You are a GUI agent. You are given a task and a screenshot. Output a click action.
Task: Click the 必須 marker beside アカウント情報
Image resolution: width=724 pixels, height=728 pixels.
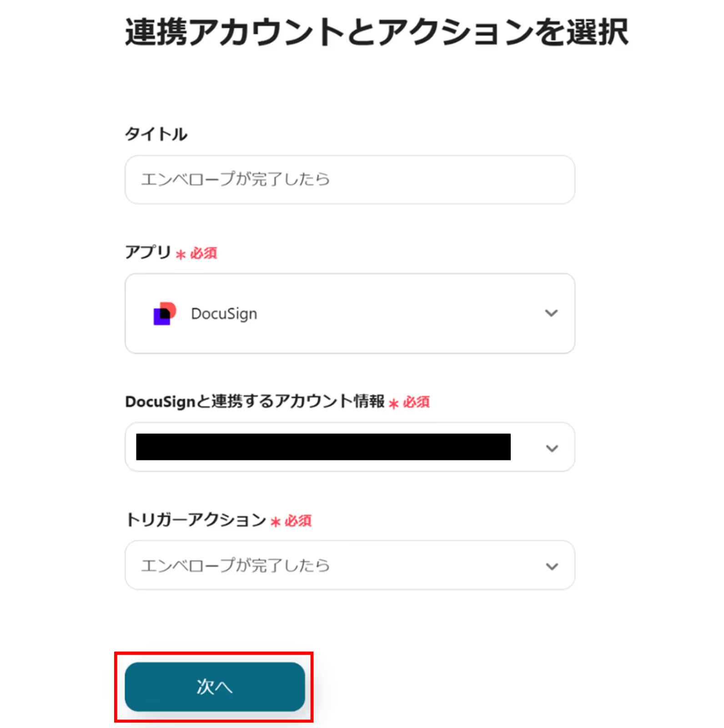pos(416,402)
